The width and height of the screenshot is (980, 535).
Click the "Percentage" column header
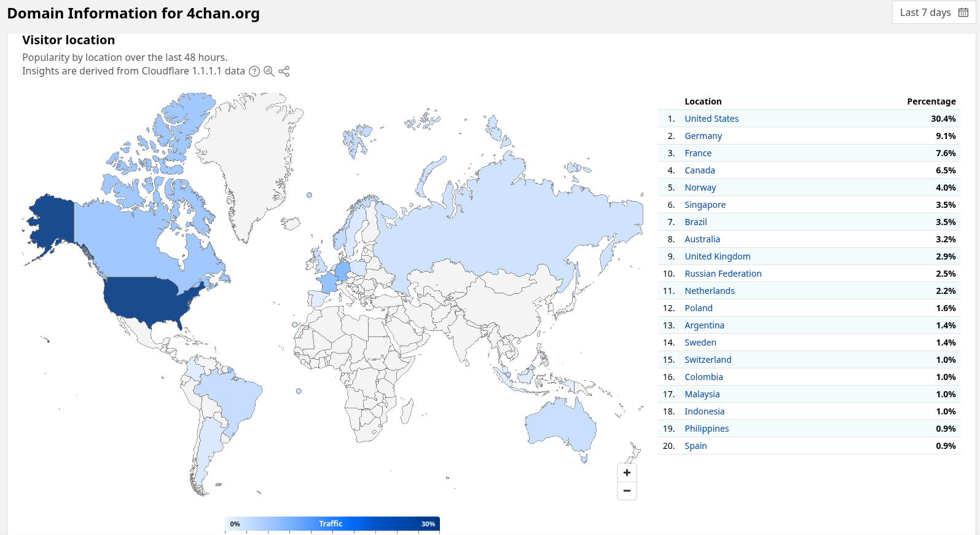(931, 101)
